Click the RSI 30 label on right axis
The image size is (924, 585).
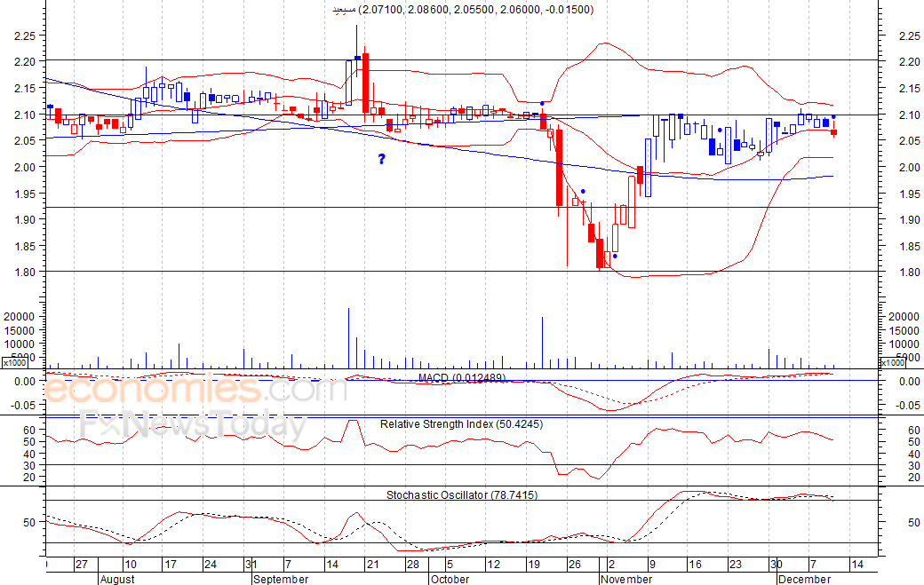pos(914,465)
